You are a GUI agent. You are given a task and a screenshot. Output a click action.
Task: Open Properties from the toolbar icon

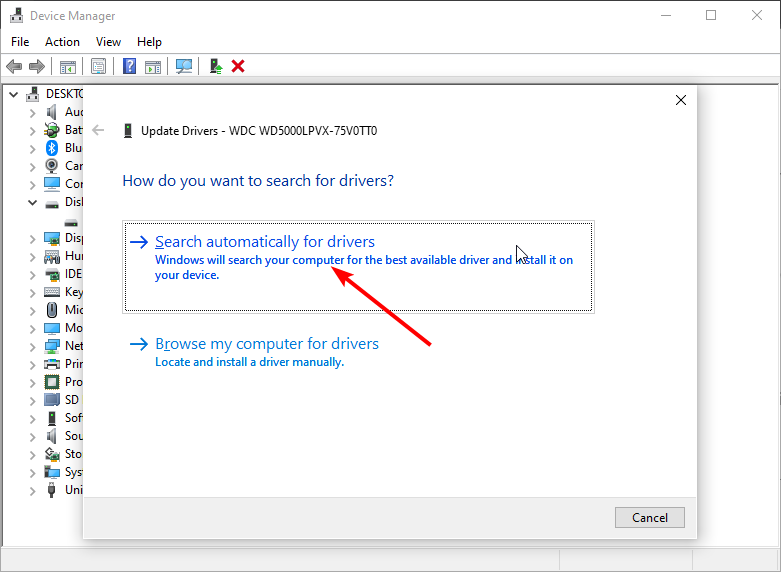coord(99,66)
